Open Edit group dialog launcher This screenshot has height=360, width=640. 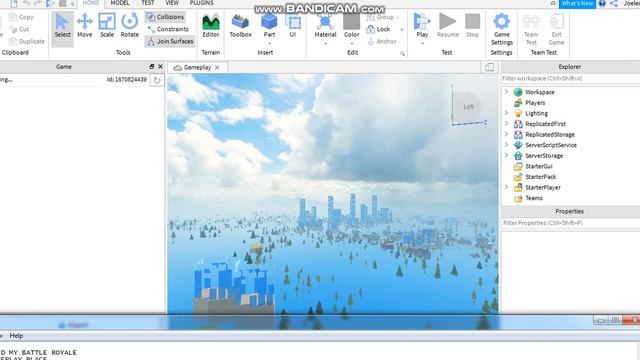coord(402,53)
